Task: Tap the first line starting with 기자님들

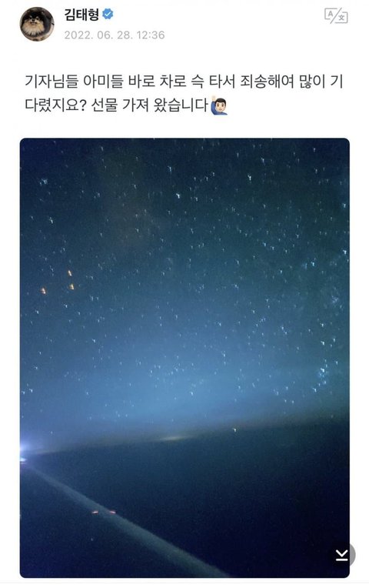Action: tap(184, 82)
